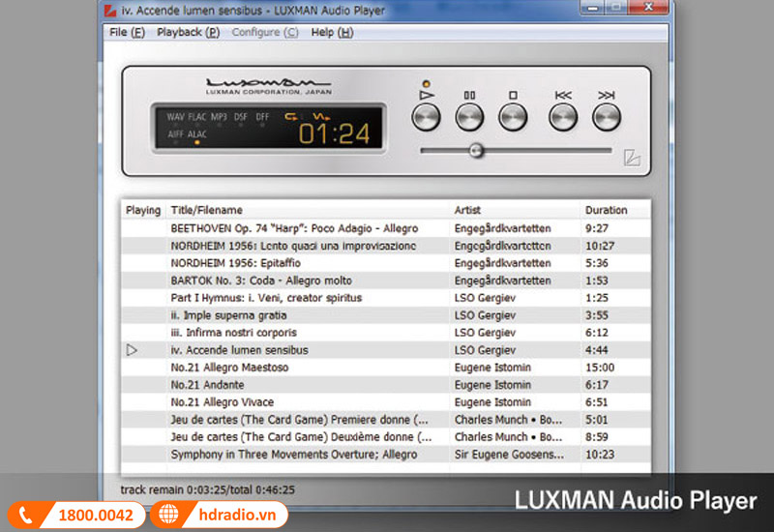Select Part I Hymnus: Veni, creator spiritus
This screenshot has width=774, height=532.
point(386,298)
